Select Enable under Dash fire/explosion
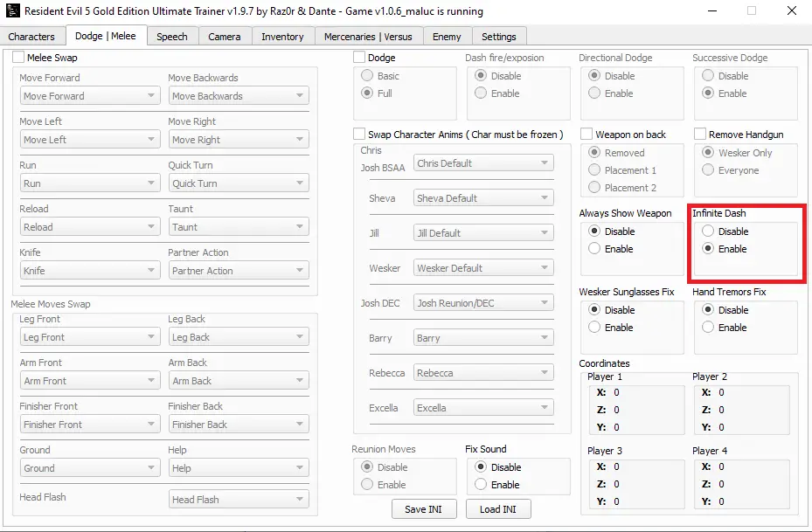812x532 pixels. tap(481, 93)
